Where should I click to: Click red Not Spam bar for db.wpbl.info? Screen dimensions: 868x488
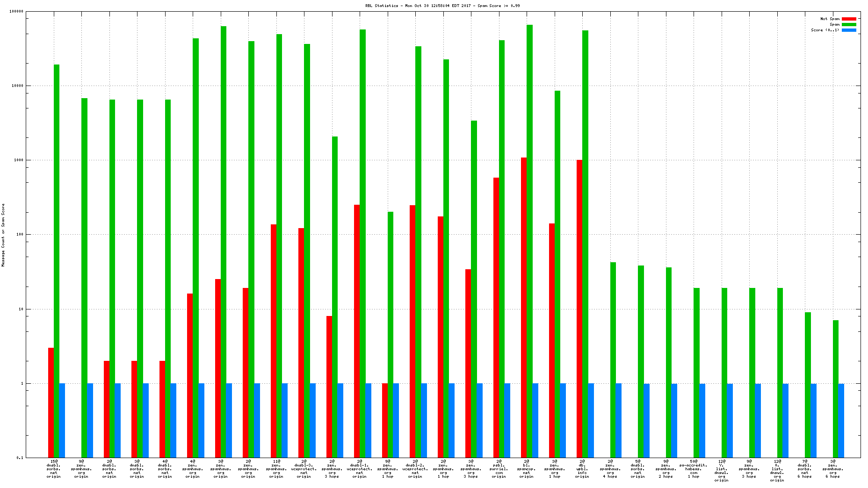pos(579,309)
